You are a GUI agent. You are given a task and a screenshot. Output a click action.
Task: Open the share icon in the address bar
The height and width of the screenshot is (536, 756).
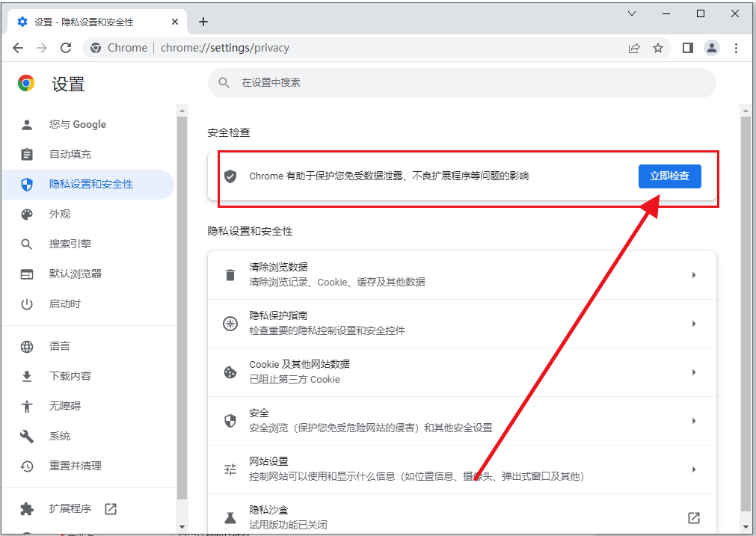click(x=633, y=47)
